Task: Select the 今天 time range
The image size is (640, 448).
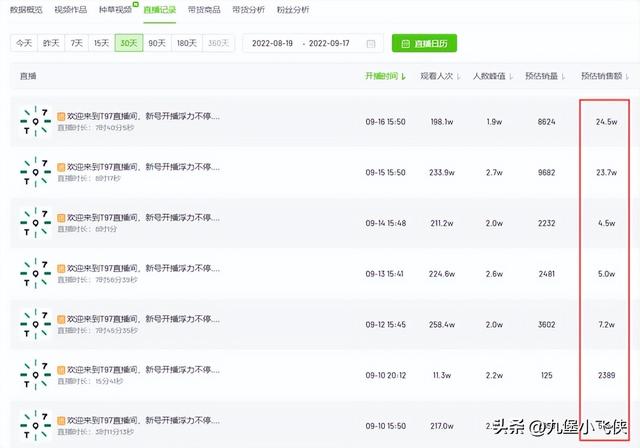Action: (x=23, y=43)
